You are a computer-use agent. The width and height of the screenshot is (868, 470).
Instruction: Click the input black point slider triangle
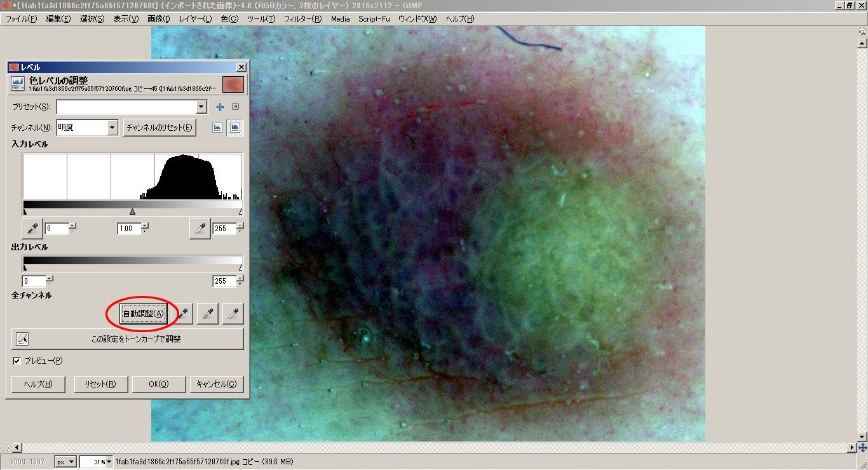point(25,211)
